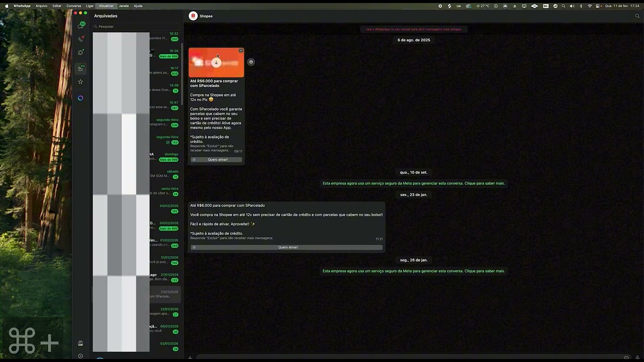The image size is (644, 362).
Task: Open the chat from sábado
Action: pyautogui.click(x=137, y=174)
